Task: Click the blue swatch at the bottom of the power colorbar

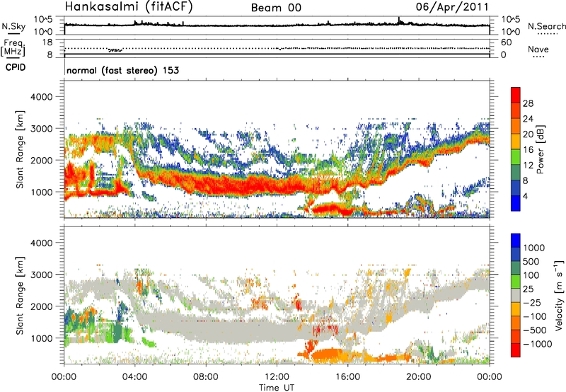Action: pos(516,203)
